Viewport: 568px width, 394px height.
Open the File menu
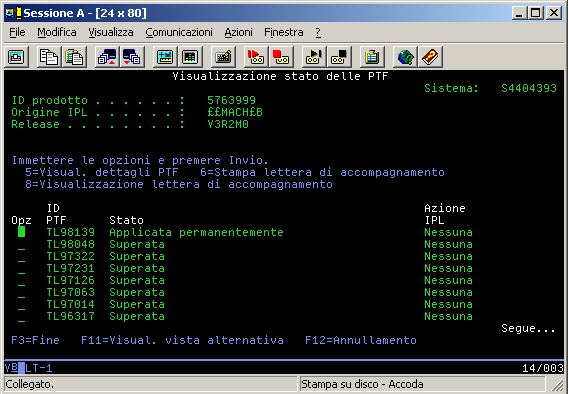coord(17,32)
